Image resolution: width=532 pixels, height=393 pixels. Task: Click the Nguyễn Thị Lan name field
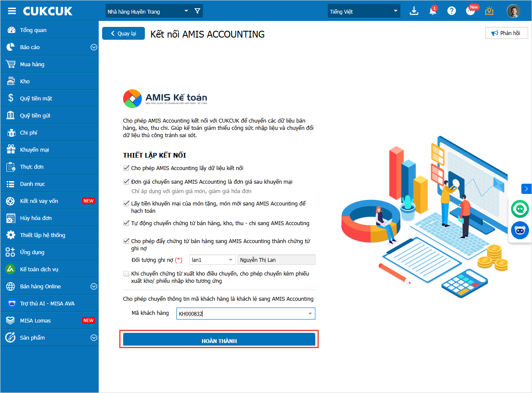pos(276,260)
